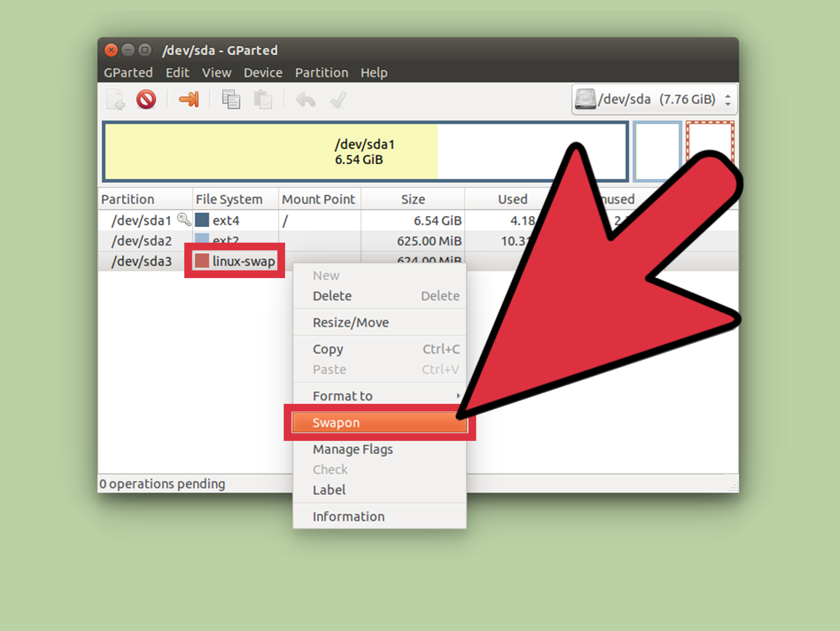The width and height of the screenshot is (840, 631).
Task: Click the Apply all operations checkmark icon
Action: (x=338, y=100)
